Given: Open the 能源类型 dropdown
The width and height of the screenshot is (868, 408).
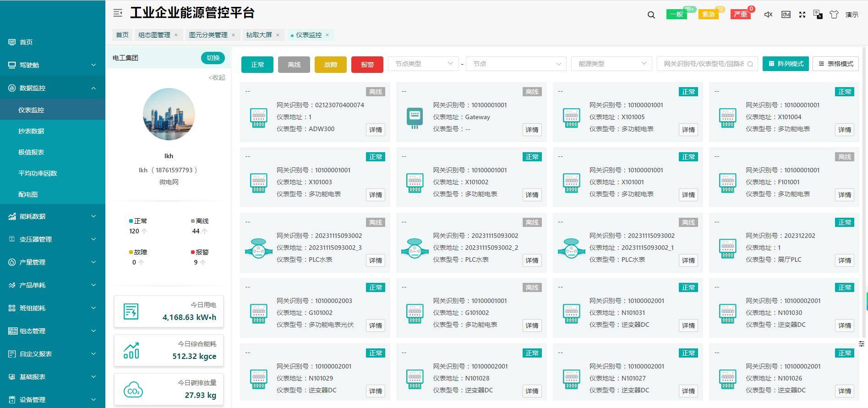Looking at the screenshot, I should (611, 64).
